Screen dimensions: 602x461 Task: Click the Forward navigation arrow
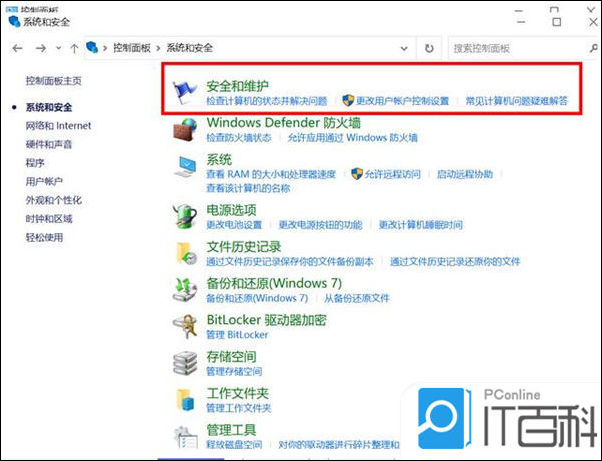pyautogui.click(x=41, y=48)
